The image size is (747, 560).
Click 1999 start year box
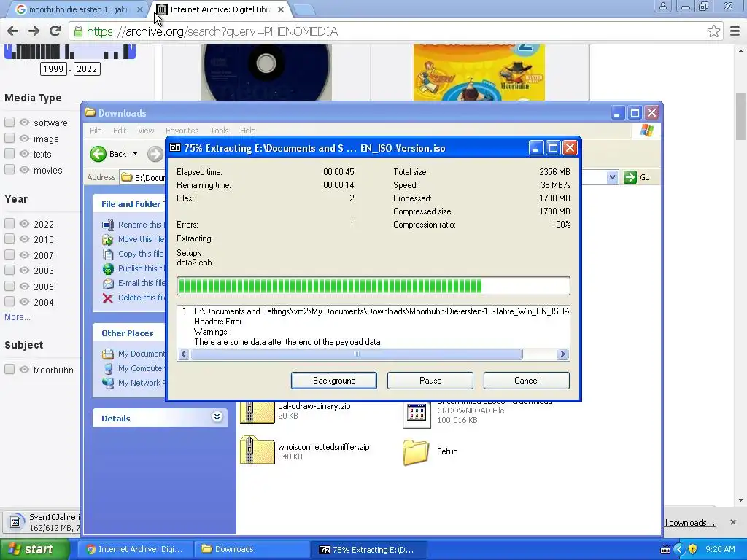click(x=53, y=69)
